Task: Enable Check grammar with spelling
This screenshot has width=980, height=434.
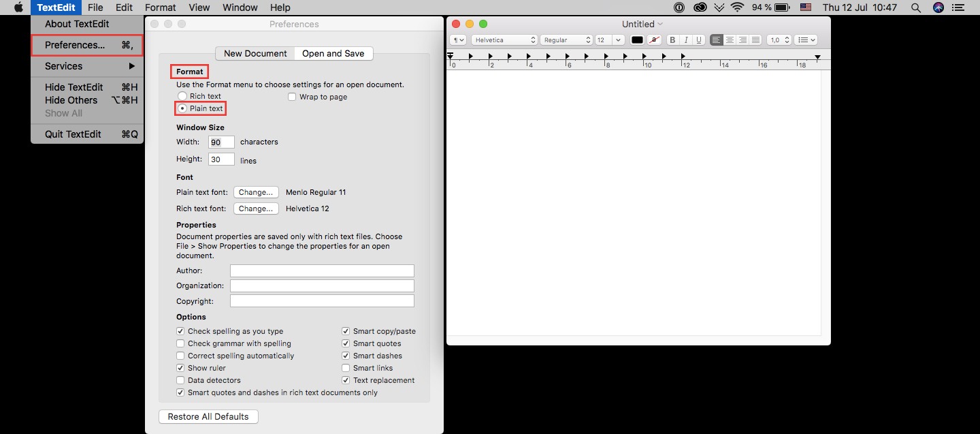Action: pos(180,343)
